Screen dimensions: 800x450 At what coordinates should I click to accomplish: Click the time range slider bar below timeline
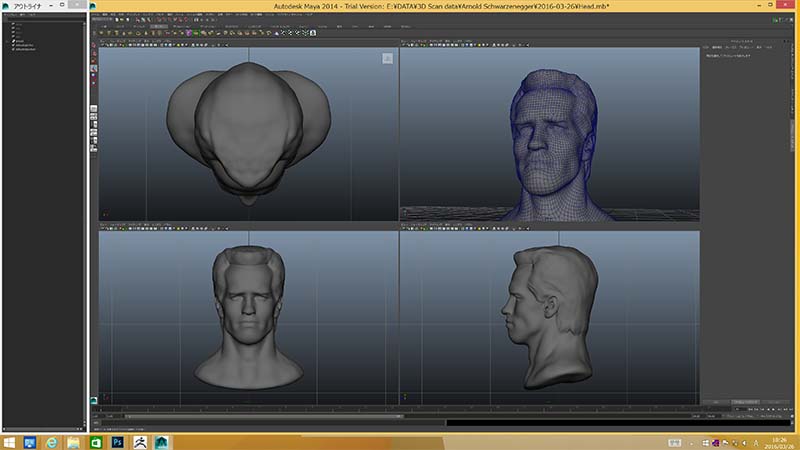(400, 415)
